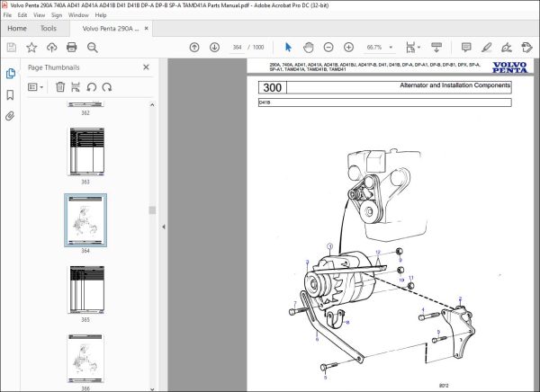Activate the Hand pan tool
The width and height of the screenshot is (540, 392).
(x=308, y=47)
